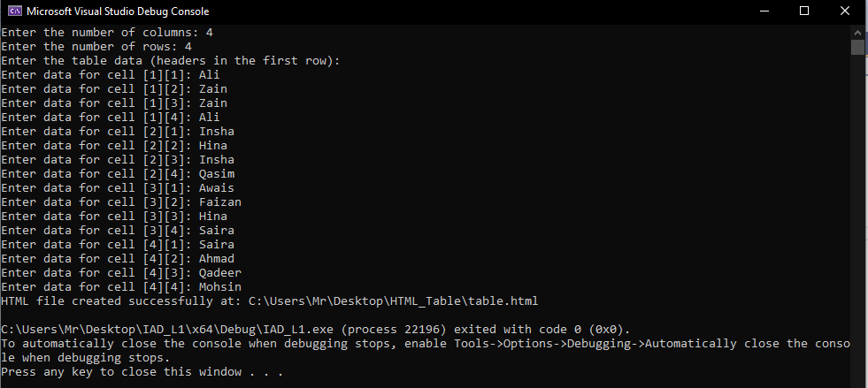868x388 pixels.
Task: Click the cell [4][3] value Qadeer
Action: (x=219, y=272)
